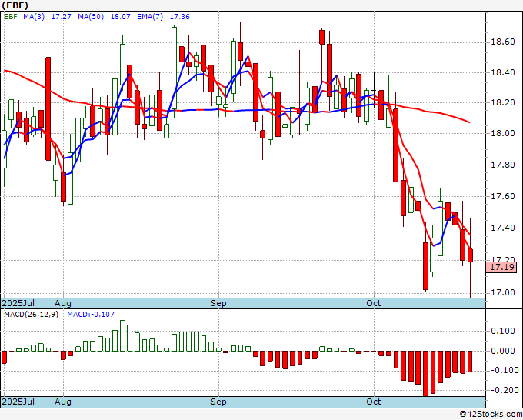The width and height of the screenshot is (523, 420).
Task: Click the last red candlestick near 17.19
Action: click(470, 255)
